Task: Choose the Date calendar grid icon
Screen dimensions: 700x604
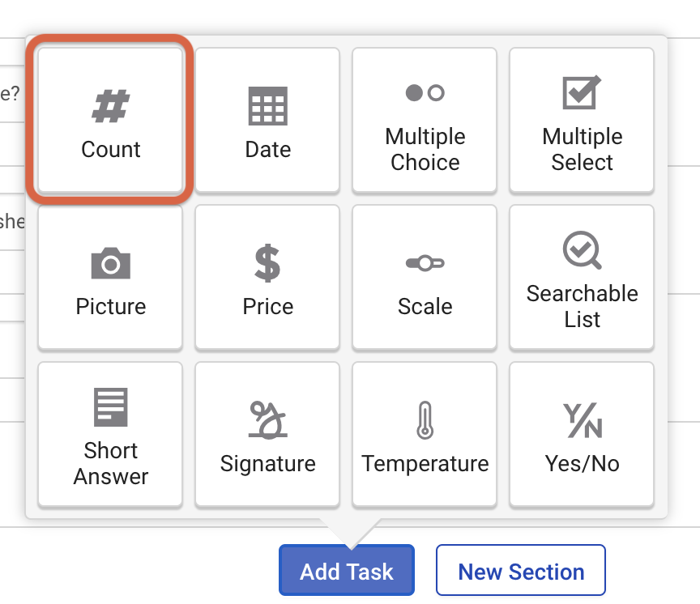Action: tap(268, 106)
